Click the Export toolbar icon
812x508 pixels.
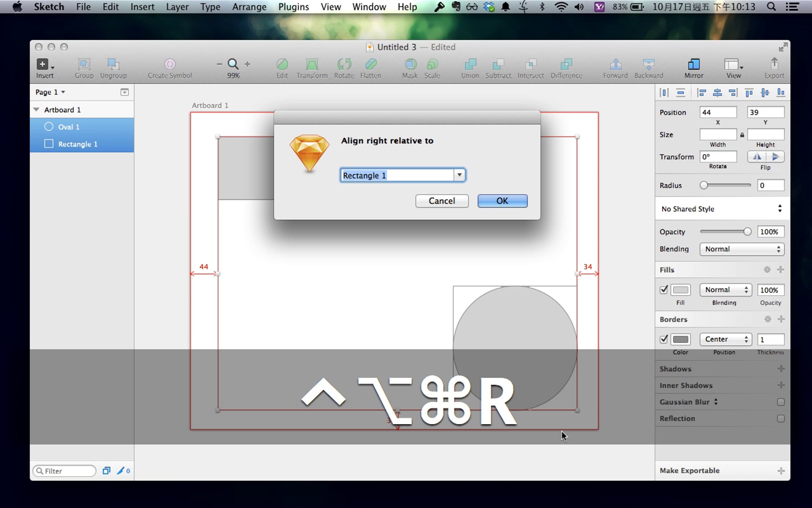(774, 64)
